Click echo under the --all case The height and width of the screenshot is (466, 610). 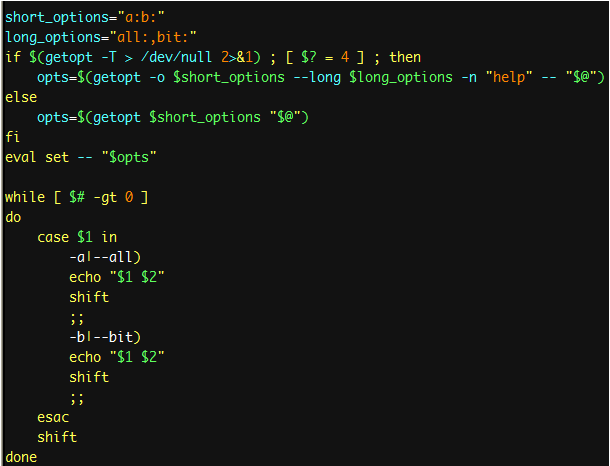click(x=85, y=277)
